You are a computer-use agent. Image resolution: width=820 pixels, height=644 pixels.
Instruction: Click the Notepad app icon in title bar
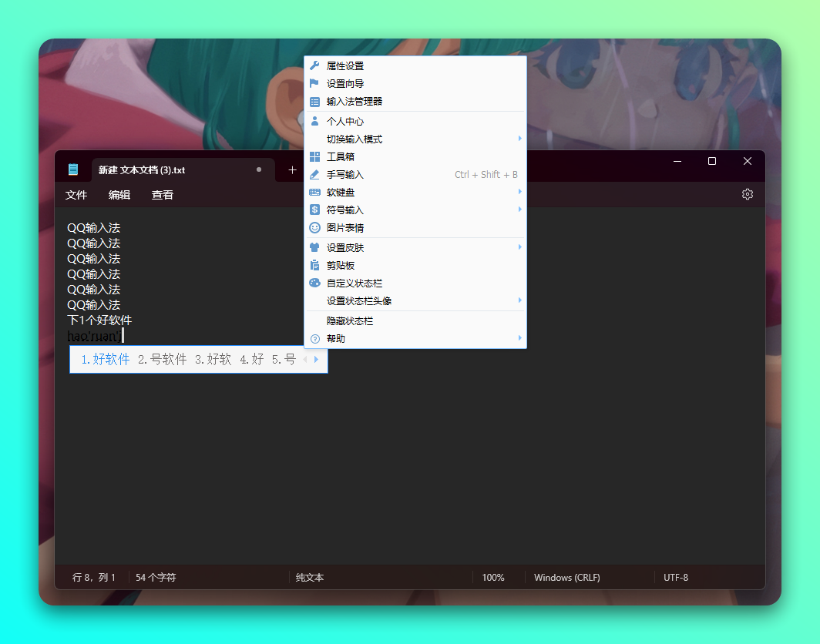[73, 169]
